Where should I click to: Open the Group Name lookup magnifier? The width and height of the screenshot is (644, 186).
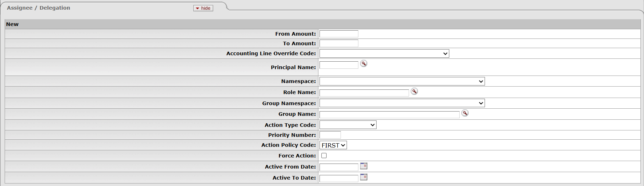465,113
